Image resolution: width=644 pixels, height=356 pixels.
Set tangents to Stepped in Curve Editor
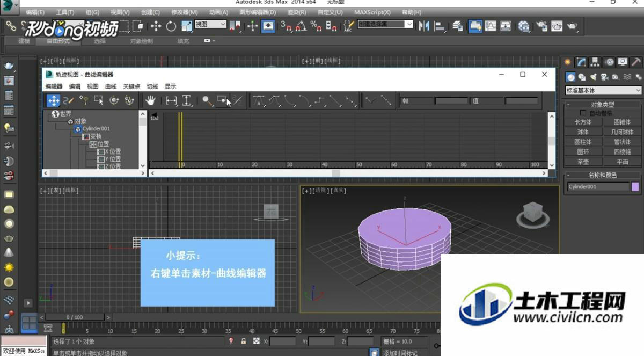point(320,100)
